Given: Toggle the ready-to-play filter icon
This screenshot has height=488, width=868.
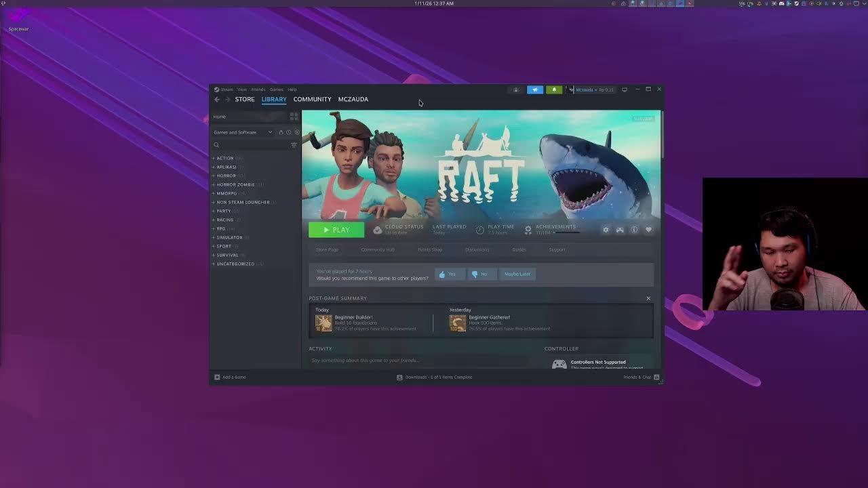Looking at the screenshot, I should tap(281, 132).
